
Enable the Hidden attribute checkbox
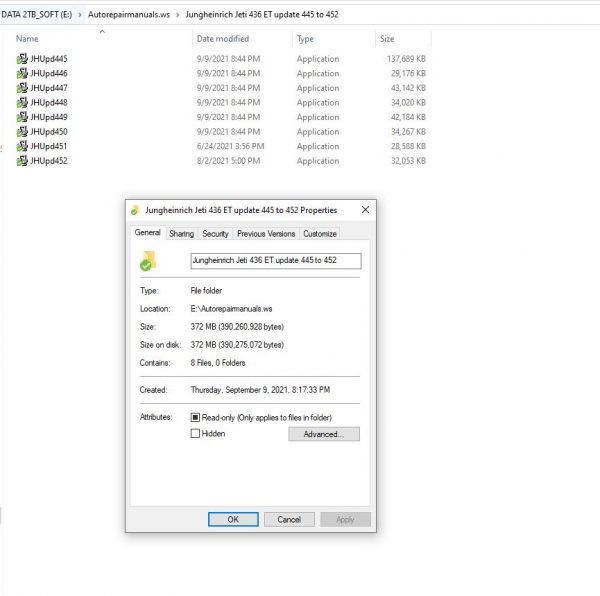195,433
